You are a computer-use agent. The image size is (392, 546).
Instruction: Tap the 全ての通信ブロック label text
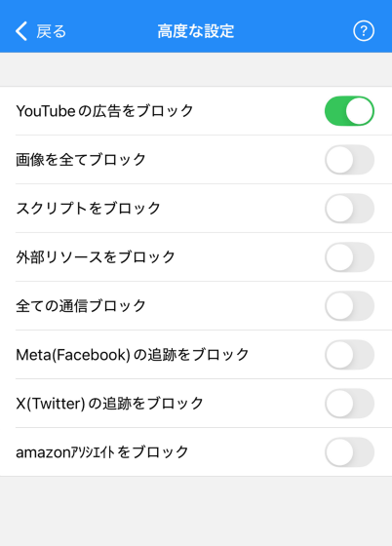[81, 306]
